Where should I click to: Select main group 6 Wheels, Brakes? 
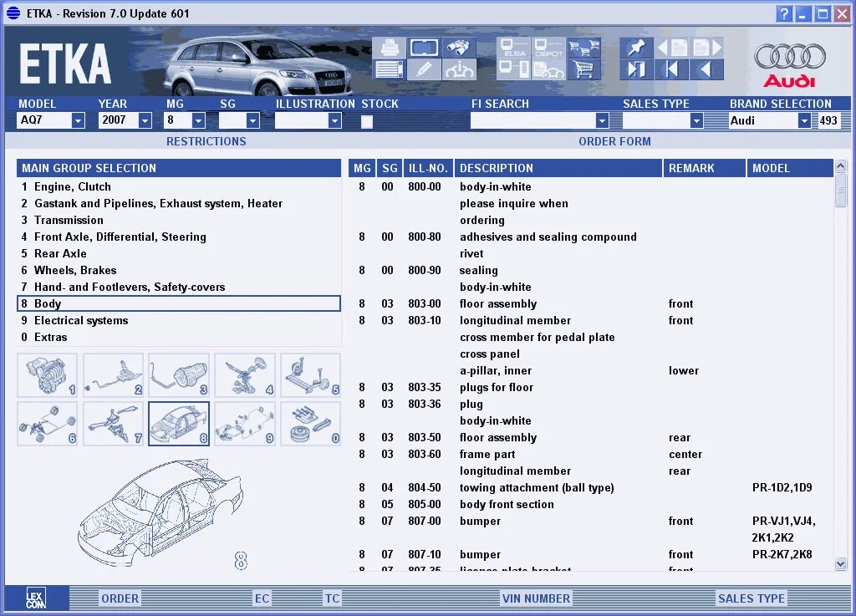click(179, 270)
